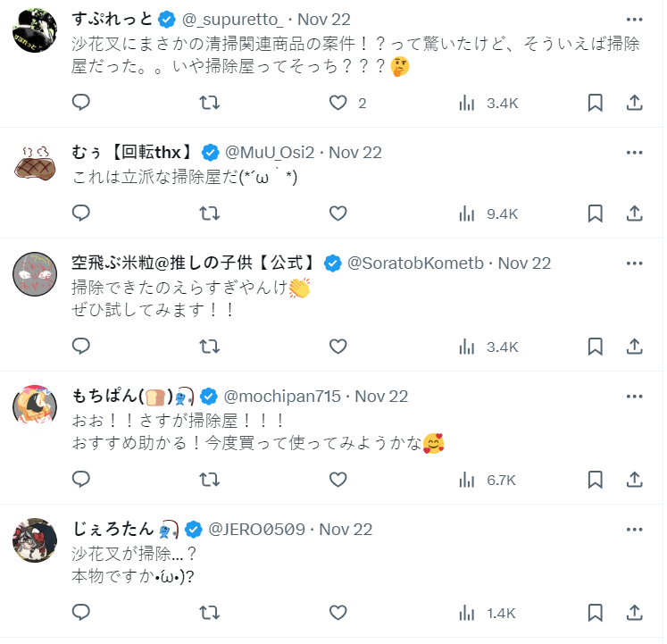Open @mochipan715 profile handle link
The height and width of the screenshot is (644, 667).
click(x=282, y=396)
